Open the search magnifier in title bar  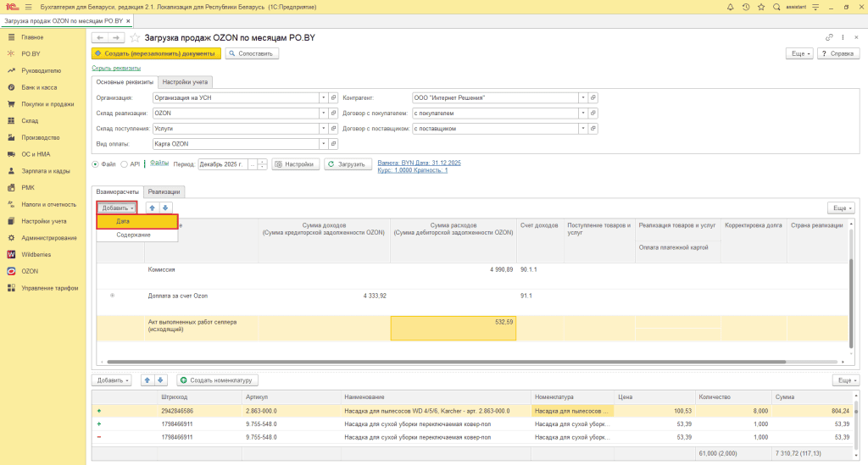point(776,7)
